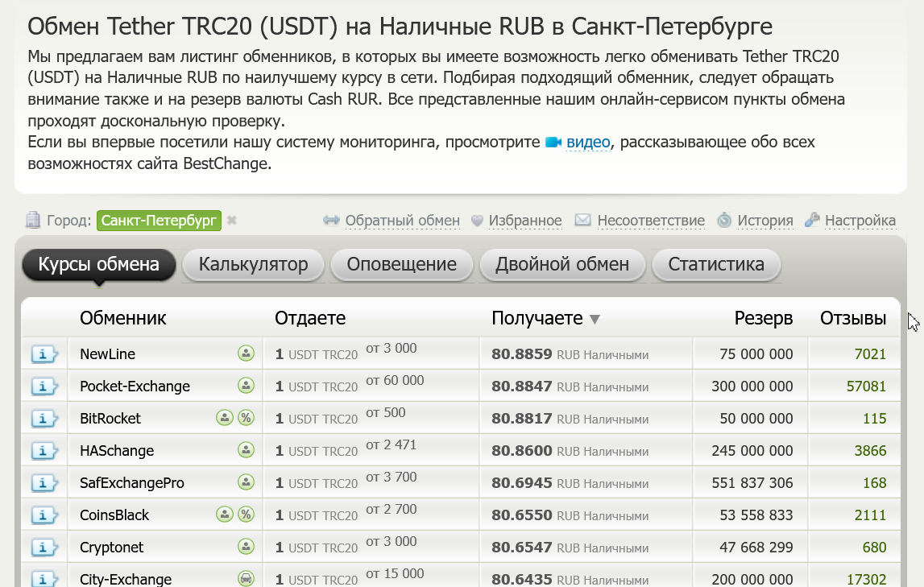Image resolution: width=924 pixels, height=587 pixels.
Task: Click percent icon in CoinsBlack row
Action: pos(246,514)
